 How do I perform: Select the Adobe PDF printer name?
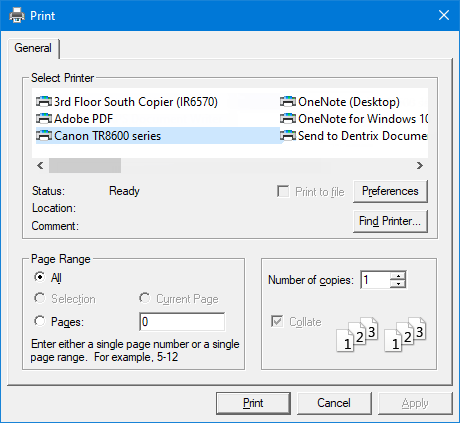pos(83,119)
